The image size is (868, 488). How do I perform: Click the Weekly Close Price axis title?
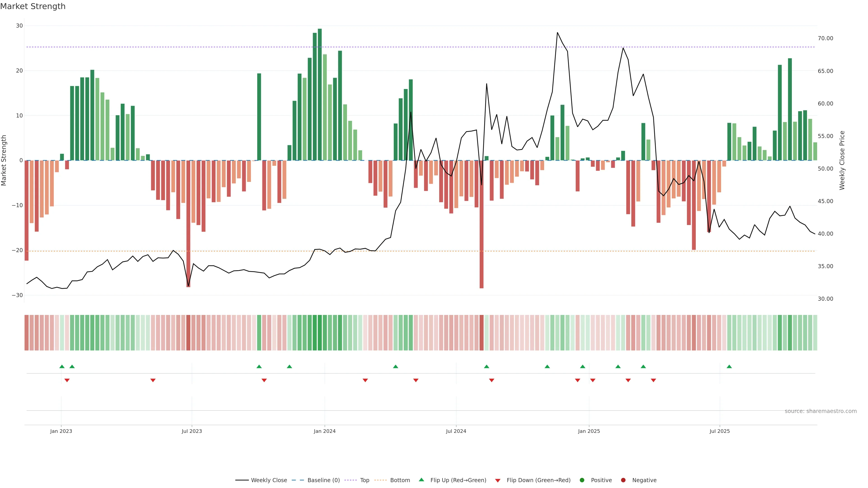[x=842, y=160]
